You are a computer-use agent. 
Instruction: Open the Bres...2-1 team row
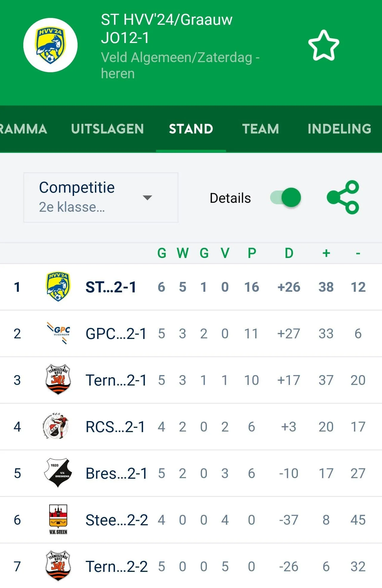point(116,473)
